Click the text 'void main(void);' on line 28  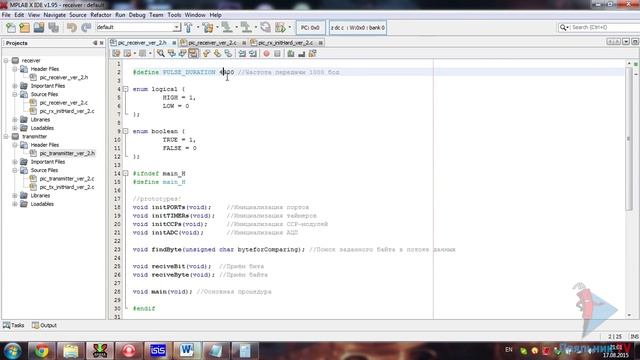pyautogui.click(x=162, y=292)
